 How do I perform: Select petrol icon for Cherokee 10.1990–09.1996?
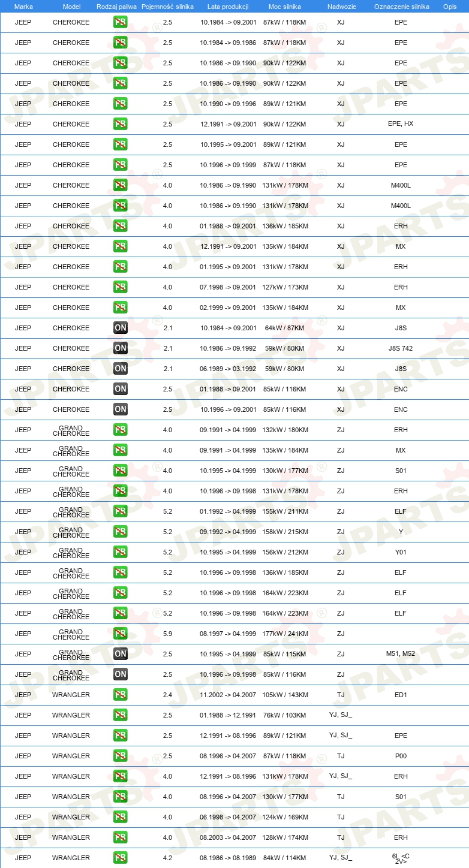tap(121, 104)
